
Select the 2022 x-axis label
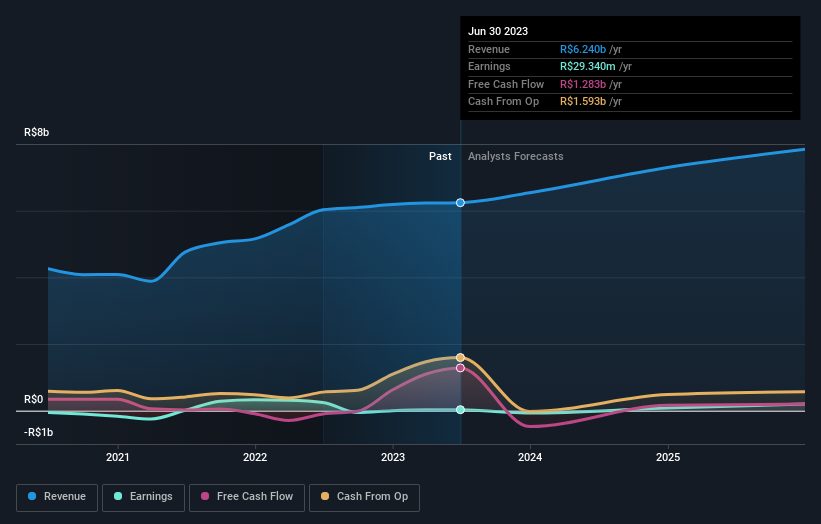(255, 457)
